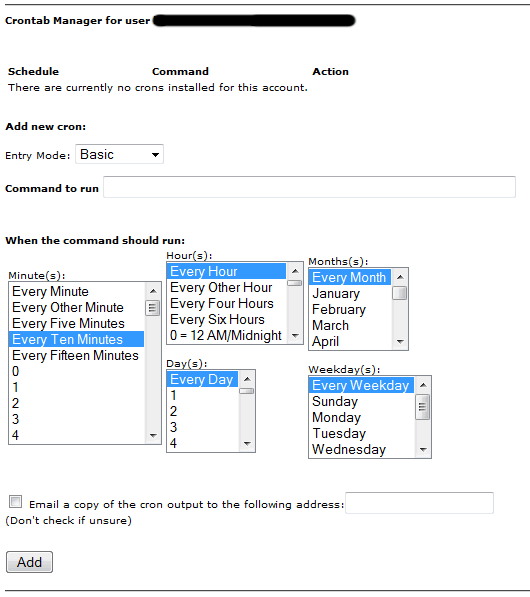
Task: Click the Months list scrollbar thumb
Action: click(x=400, y=293)
